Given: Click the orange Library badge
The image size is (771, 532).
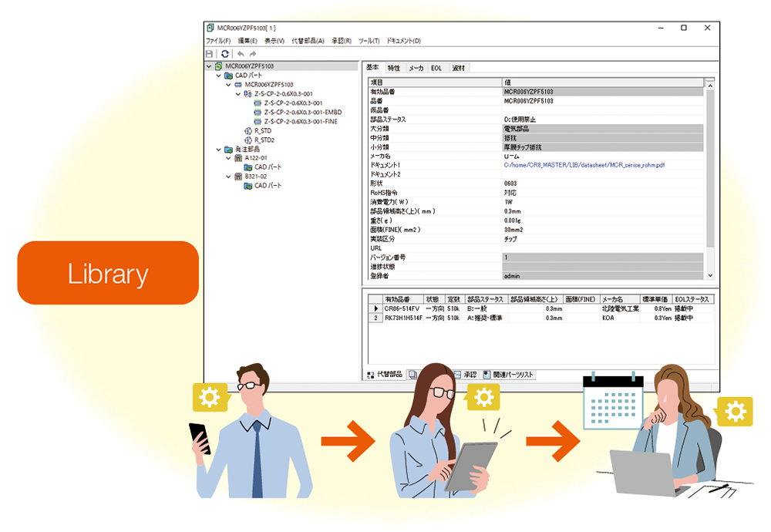Looking at the screenshot, I should click(x=108, y=273).
